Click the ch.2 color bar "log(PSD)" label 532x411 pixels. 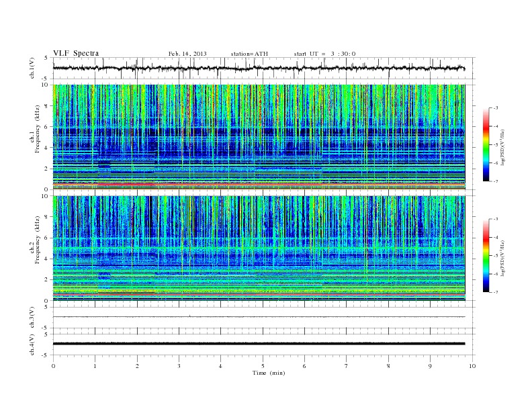coord(503,258)
